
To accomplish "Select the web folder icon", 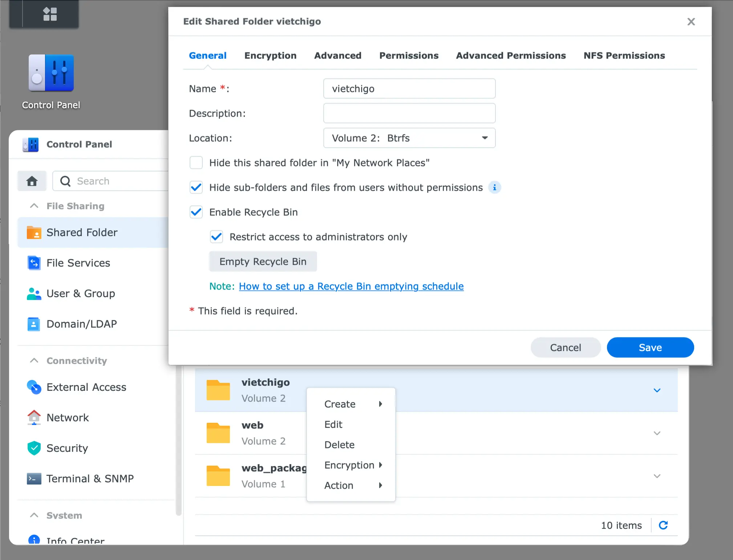I will (x=218, y=433).
